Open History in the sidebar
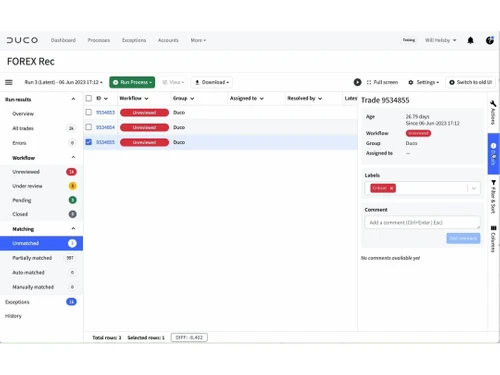This screenshot has height=375, width=500. coord(13,316)
